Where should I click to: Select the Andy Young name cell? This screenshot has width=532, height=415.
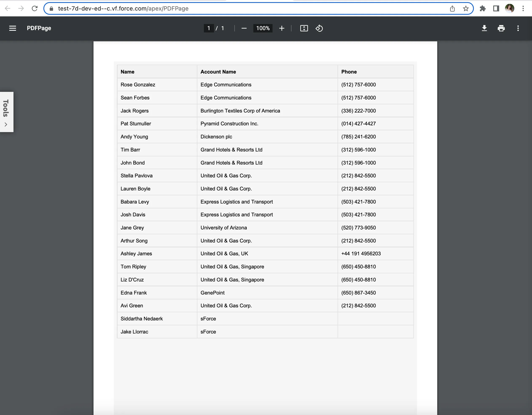pyautogui.click(x=157, y=137)
